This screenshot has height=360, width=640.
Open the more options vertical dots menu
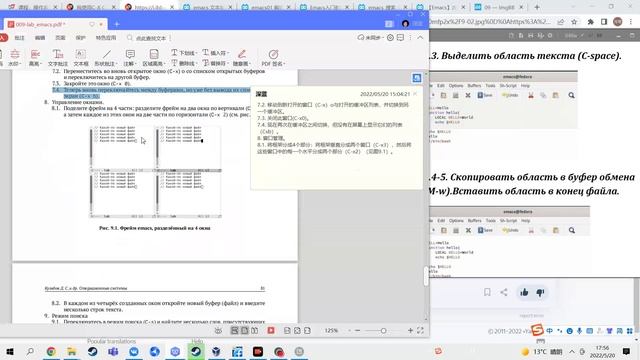411,38
